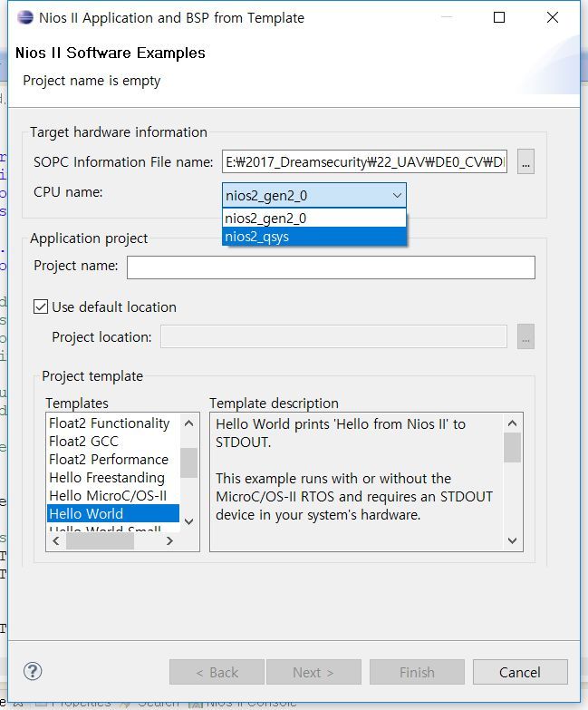
Task: Click the Template description scroll up arrow
Action: [512, 423]
